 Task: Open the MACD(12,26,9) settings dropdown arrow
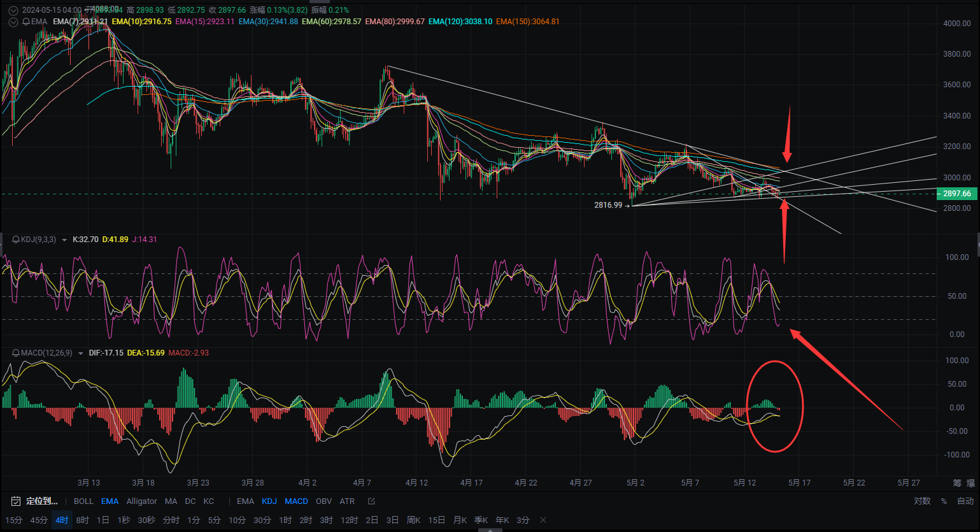click(x=81, y=354)
